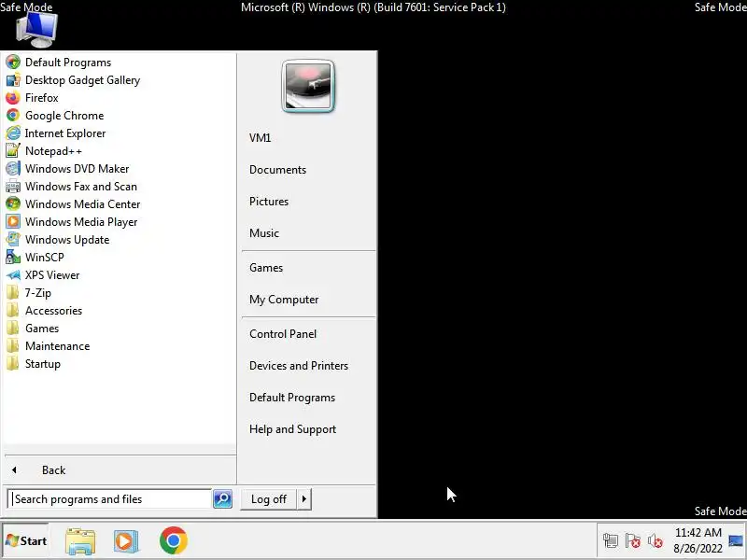Select the Notepad++ text label
Viewport: 747px width, 560px height.
(53, 151)
